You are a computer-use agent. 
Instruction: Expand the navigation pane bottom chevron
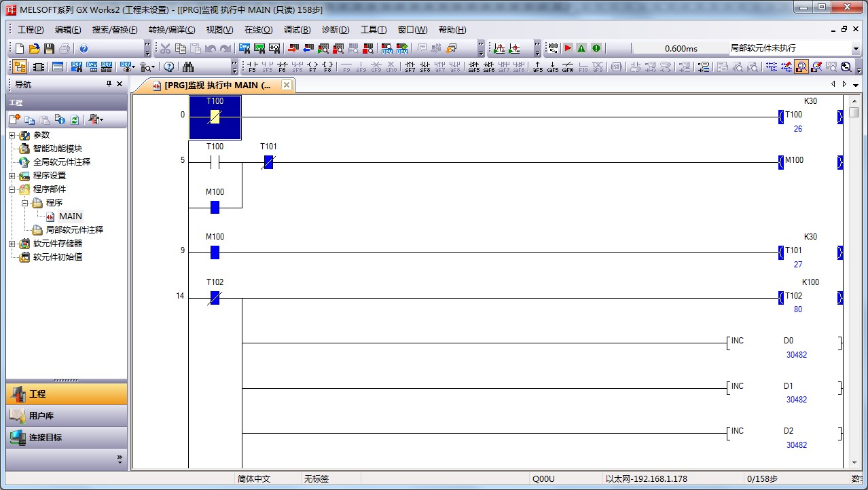point(120,459)
